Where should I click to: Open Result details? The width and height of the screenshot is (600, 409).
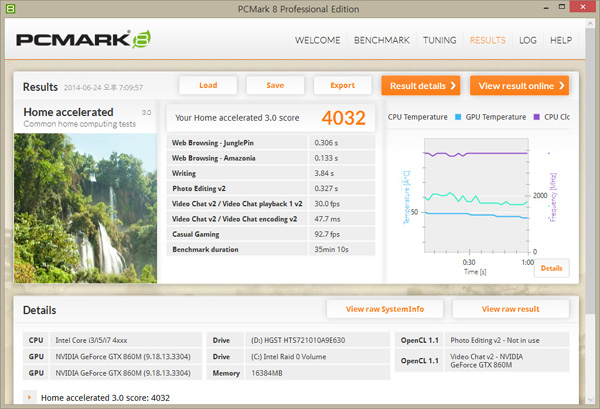click(421, 86)
